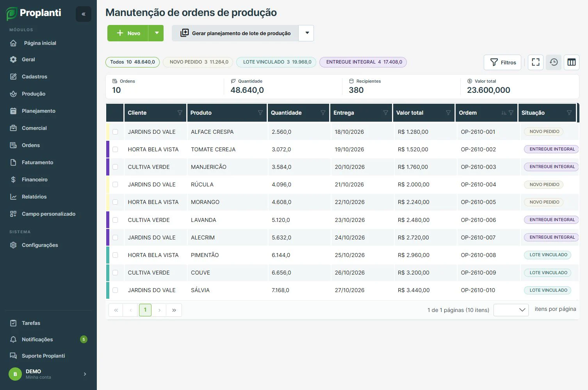Screen dimensions: 588x390
Task: Tick the SÁLVIA row checkbox
Action: click(115, 290)
